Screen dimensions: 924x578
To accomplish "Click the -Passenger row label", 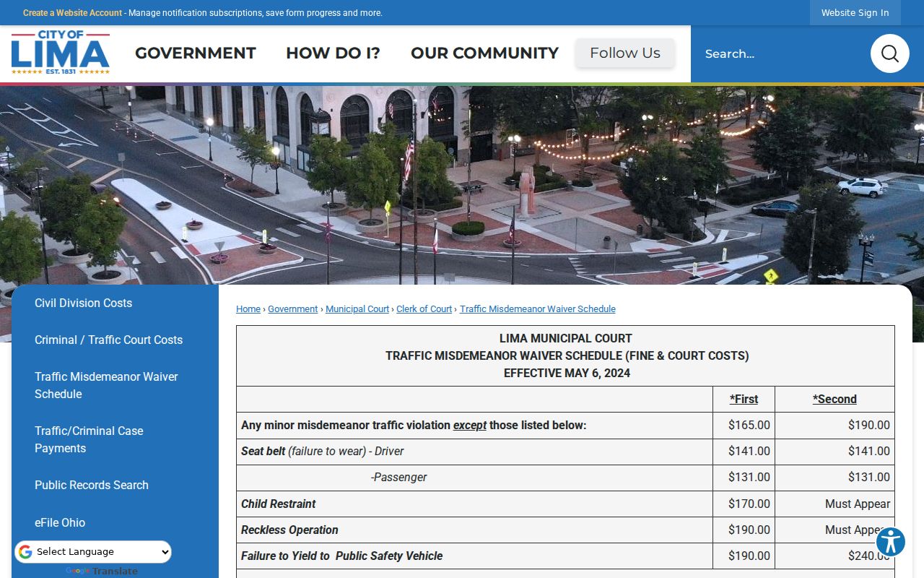I will point(399,477).
